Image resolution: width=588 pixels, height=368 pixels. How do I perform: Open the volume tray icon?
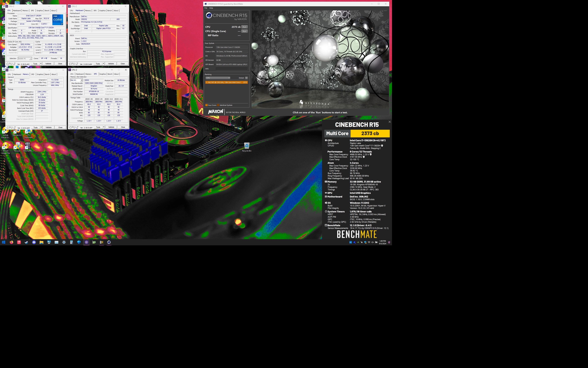click(x=373, y=242)
